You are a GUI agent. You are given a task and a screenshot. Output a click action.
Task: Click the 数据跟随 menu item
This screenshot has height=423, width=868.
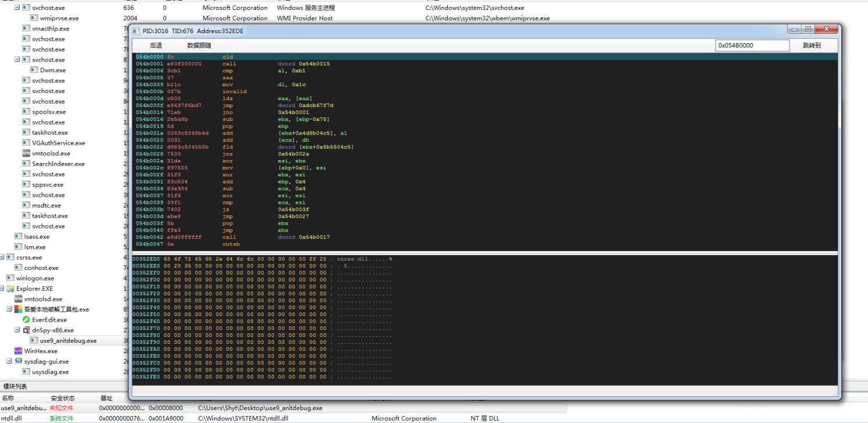coord(199,45)
